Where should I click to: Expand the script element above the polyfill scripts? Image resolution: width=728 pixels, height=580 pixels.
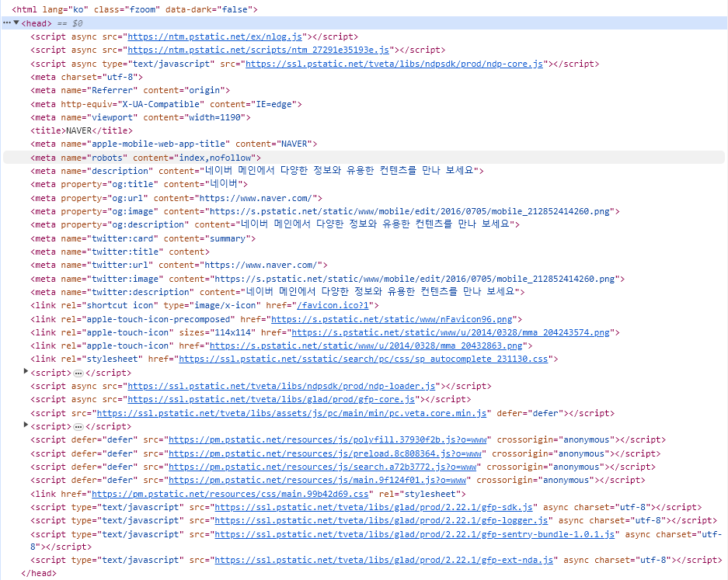26,425
